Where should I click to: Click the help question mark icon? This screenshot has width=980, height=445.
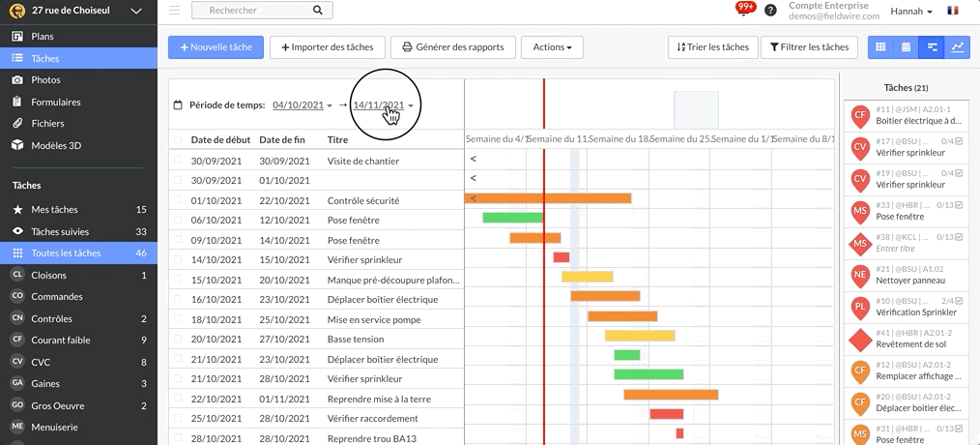pyautogui.click(x=770, y=11)
